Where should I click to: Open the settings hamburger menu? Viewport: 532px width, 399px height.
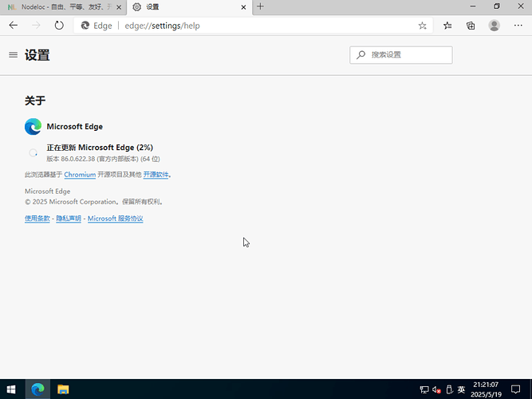[14, 55]
